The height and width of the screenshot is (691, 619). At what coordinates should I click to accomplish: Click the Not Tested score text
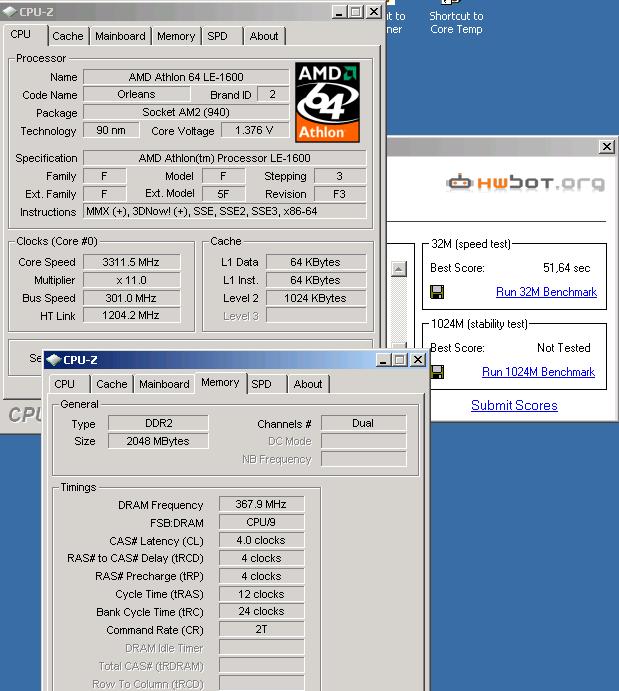pyautogui.click(x=563, y=348)
